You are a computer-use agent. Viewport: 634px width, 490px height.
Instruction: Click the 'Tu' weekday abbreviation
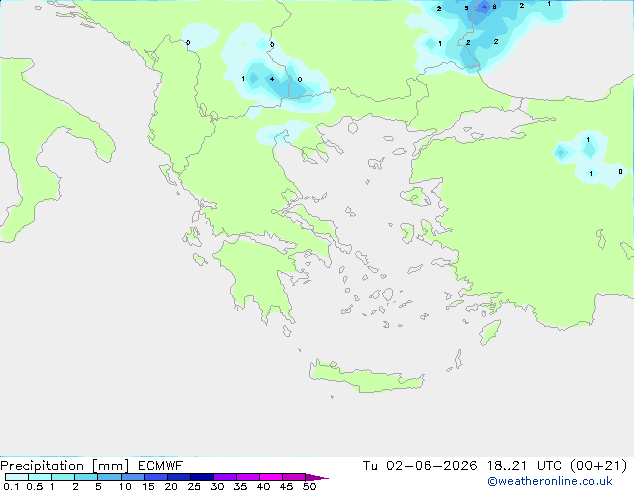(x=370, y=466)
